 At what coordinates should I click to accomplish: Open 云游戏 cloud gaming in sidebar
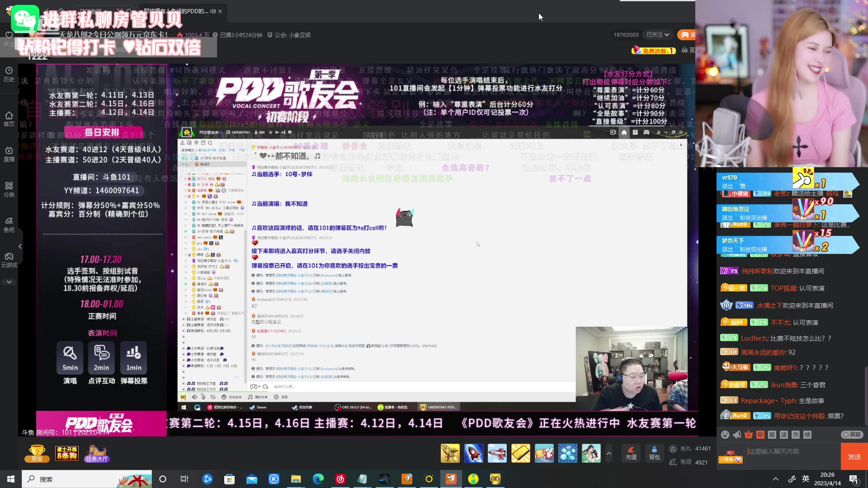point(9,260)
